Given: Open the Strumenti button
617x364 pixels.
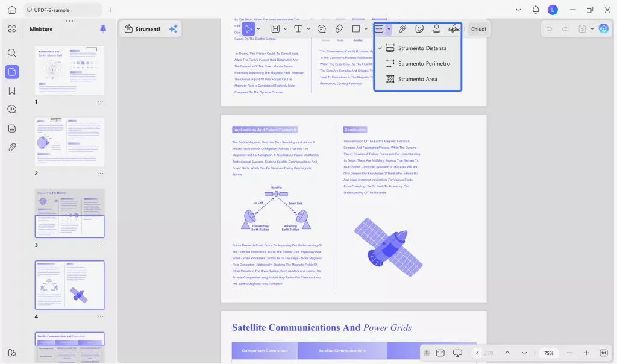Looking at the screenshot, I should (142, 29).
